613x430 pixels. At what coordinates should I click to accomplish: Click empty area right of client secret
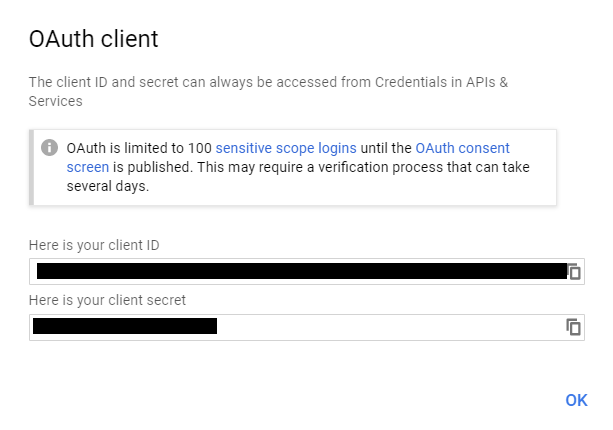click(x=391, y=327)
